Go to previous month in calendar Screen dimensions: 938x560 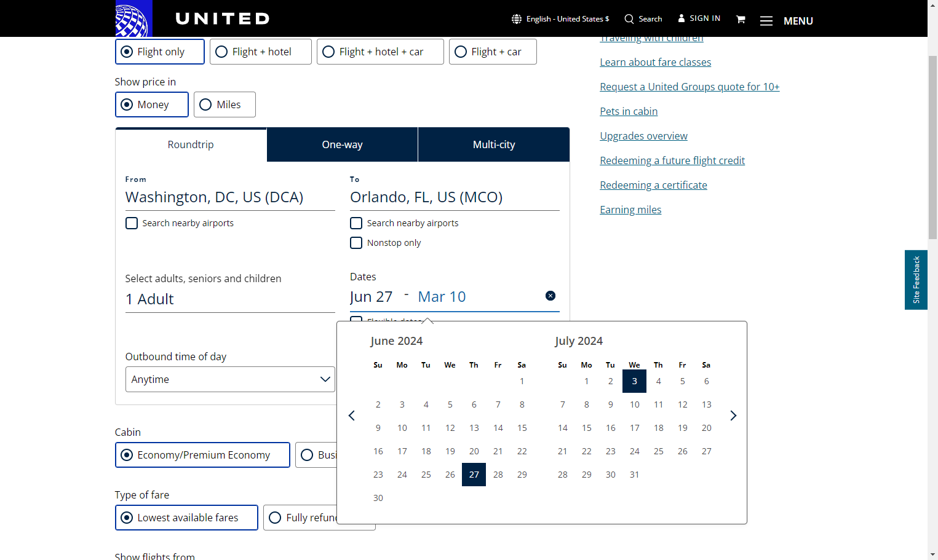[x=352, y=416]
